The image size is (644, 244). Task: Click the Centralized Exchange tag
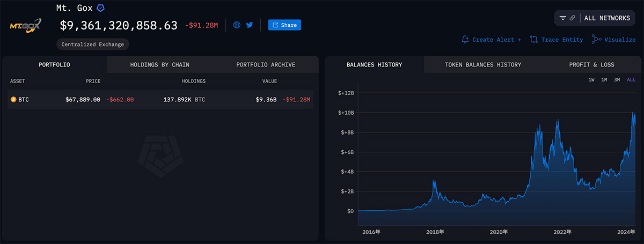pyautogui.click(x=92, y=45)
